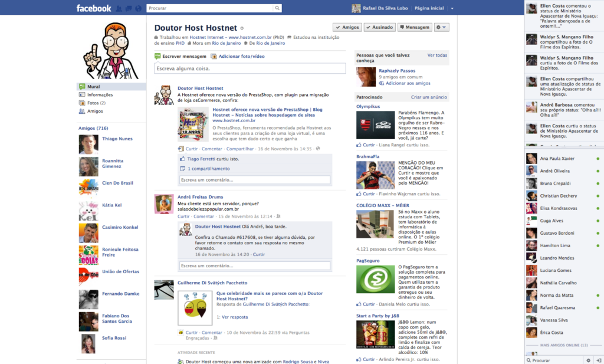Go to Página inicial
Viewport: 604px width, 364px height.
pyautogui.click(x=429, y=8)
